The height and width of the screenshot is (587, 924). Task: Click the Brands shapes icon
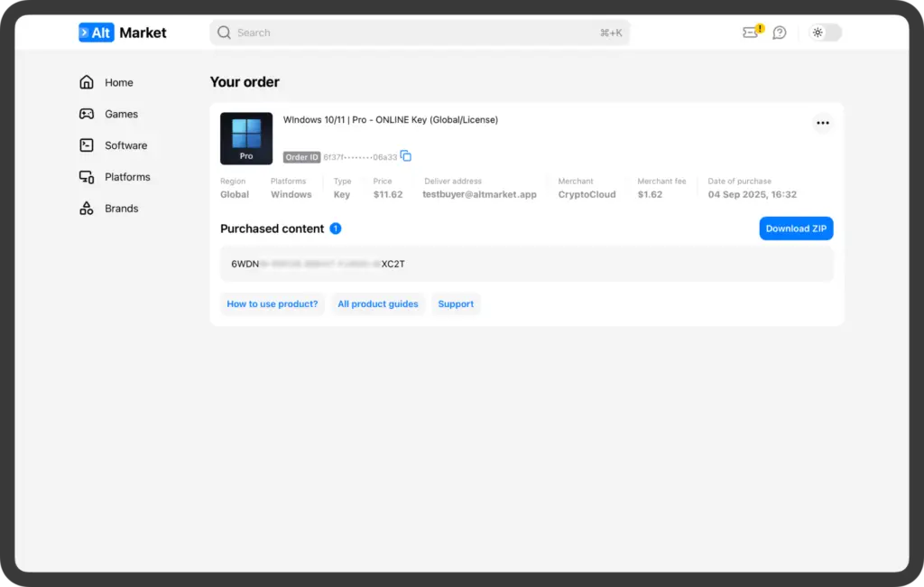(87, 209)
